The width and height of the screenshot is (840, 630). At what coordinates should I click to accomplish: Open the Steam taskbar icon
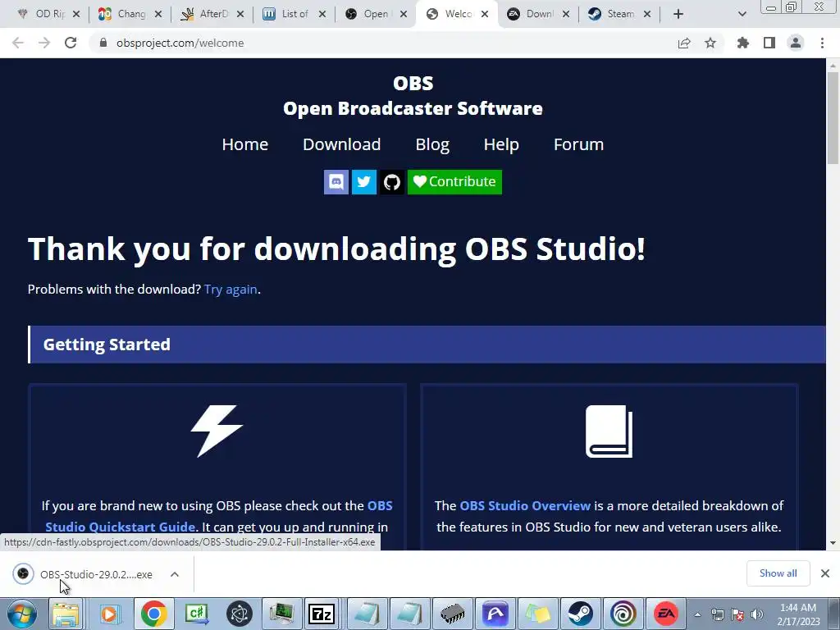(x=580, y=614)
